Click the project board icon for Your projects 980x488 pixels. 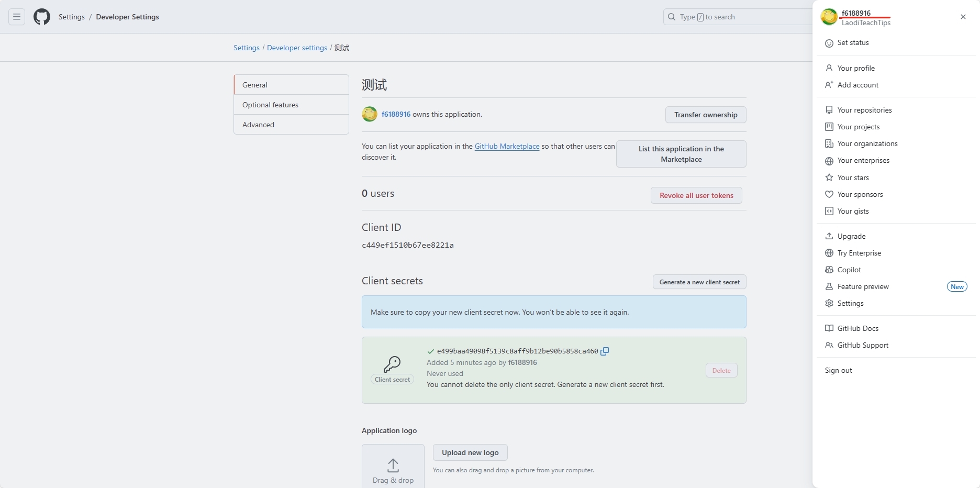(x=829, y=127)
